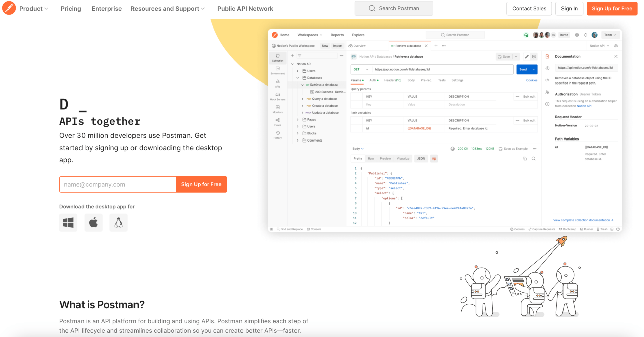644x337 pixels.
Task: Select the History icon in the sidebar
Action: coord(278,134)
